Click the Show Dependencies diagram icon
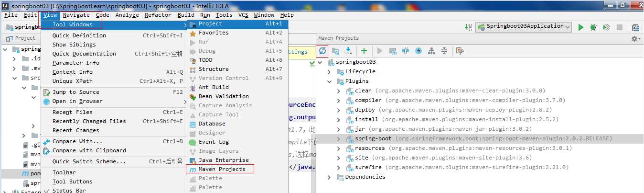Viewport: 644px width, 193px height. coord(431,51)
